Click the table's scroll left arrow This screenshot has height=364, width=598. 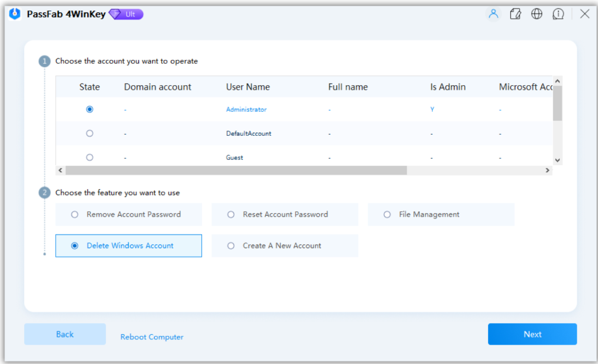[60, 170]
